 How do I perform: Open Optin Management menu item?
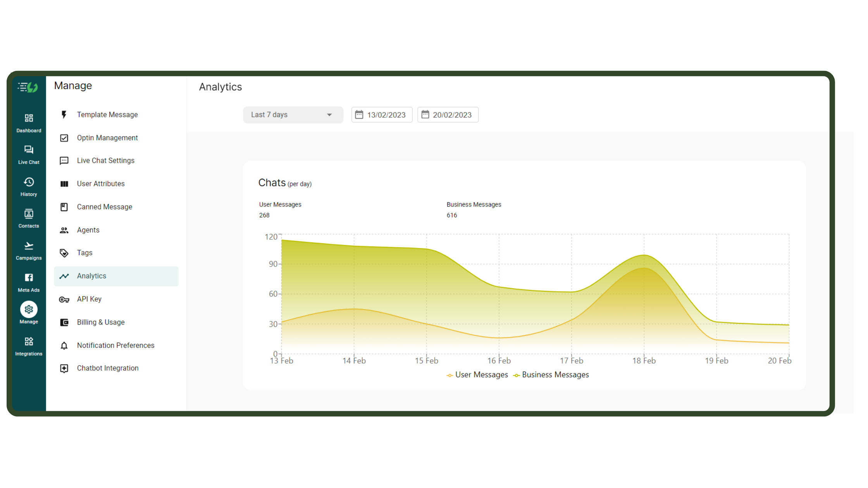coord(107,138)
